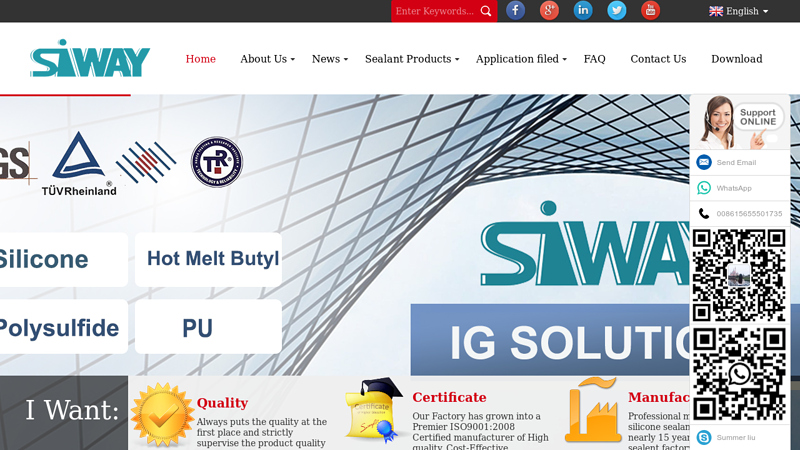Open the News menu item

click(326, 59)
